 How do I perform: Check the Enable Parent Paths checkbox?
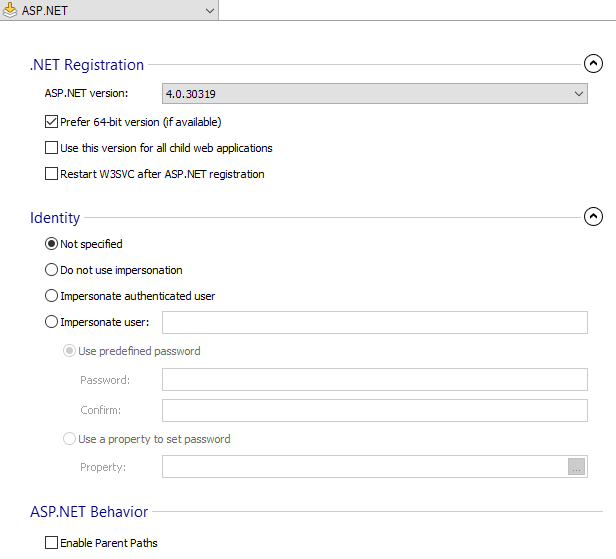(x=51, y=543)
